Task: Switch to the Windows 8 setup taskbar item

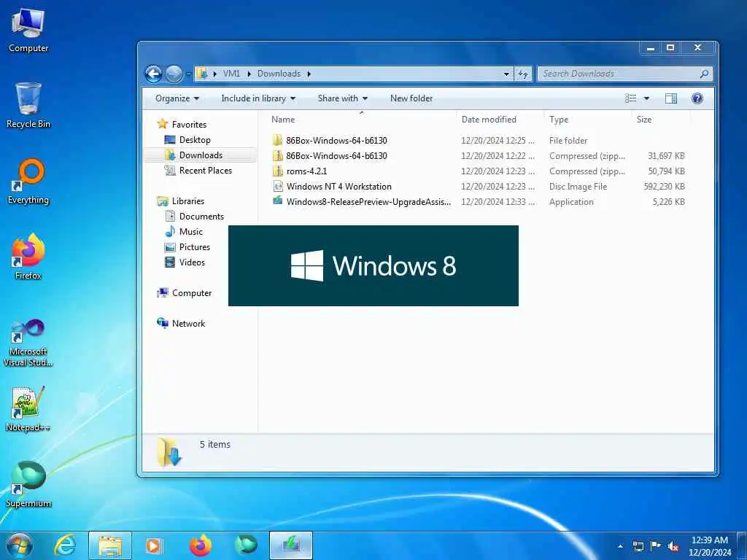Action: (x=291, y=545)
